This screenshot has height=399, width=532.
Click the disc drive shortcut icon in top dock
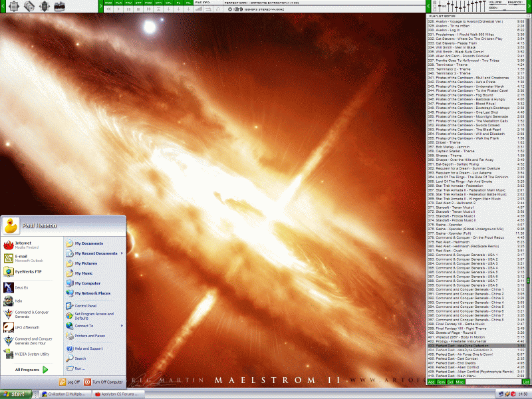[29, 6]
